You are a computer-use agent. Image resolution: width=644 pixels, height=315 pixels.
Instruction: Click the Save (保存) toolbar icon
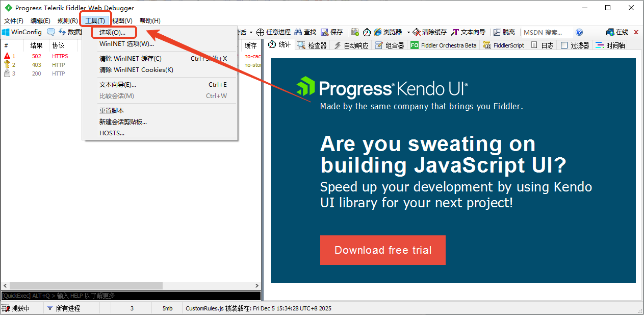tap(324, 32)
